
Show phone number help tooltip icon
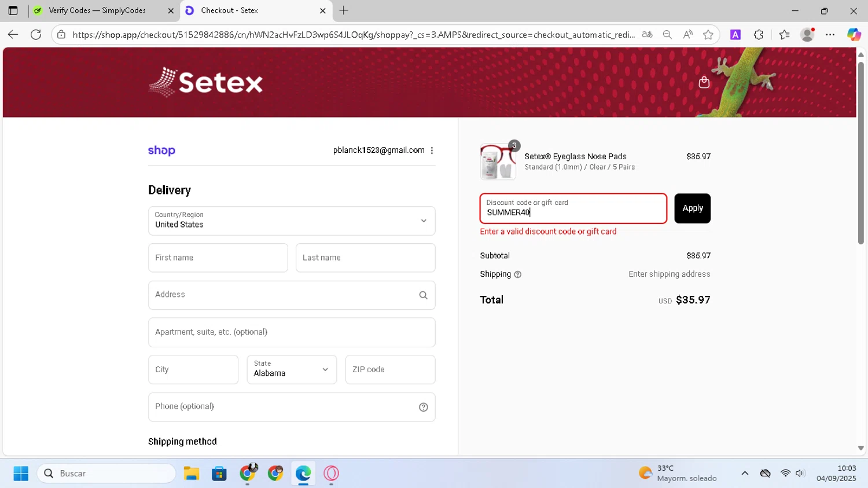coord(423,407)
